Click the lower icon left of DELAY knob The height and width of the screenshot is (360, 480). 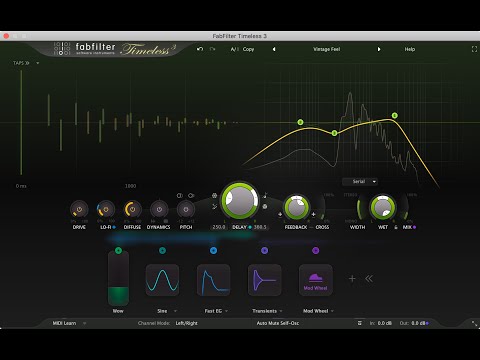coord(215,207)
